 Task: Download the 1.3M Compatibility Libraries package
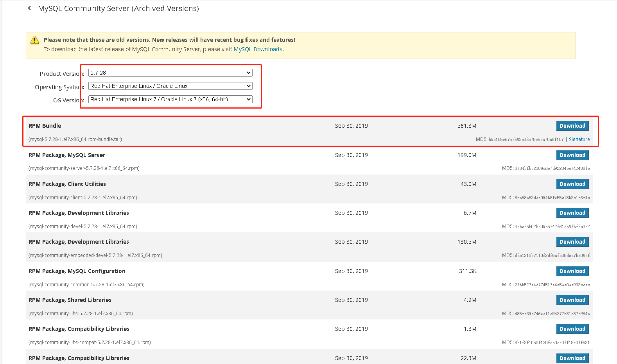[572, 329]
